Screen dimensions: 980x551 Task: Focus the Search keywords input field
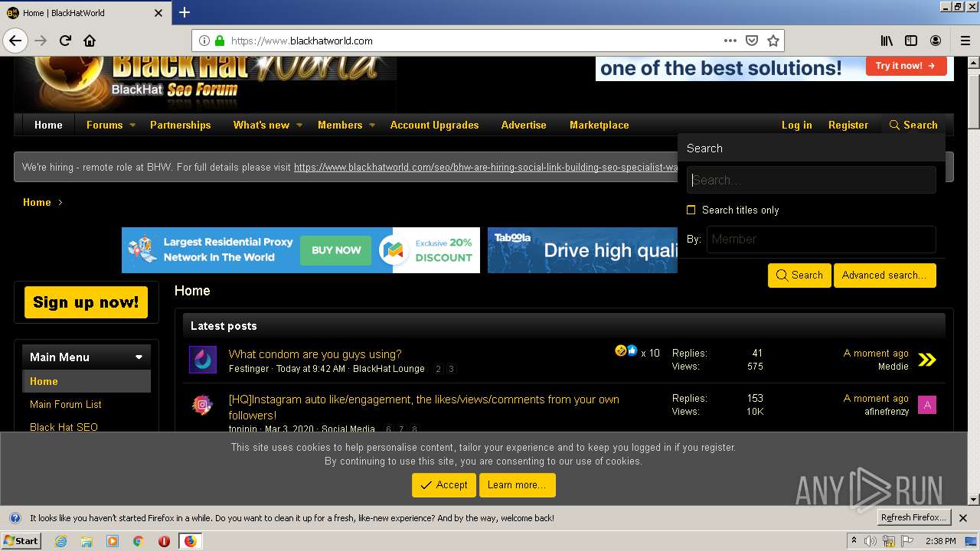coord(811,180)
